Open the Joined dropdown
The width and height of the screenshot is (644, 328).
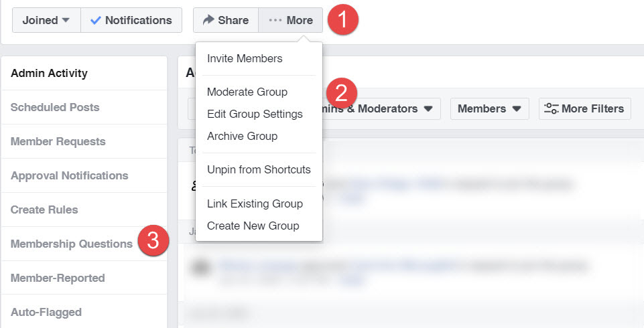46,20
